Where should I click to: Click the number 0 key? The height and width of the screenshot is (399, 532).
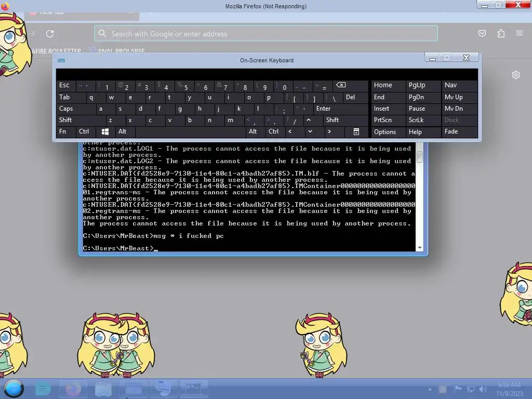pos(283,86)
